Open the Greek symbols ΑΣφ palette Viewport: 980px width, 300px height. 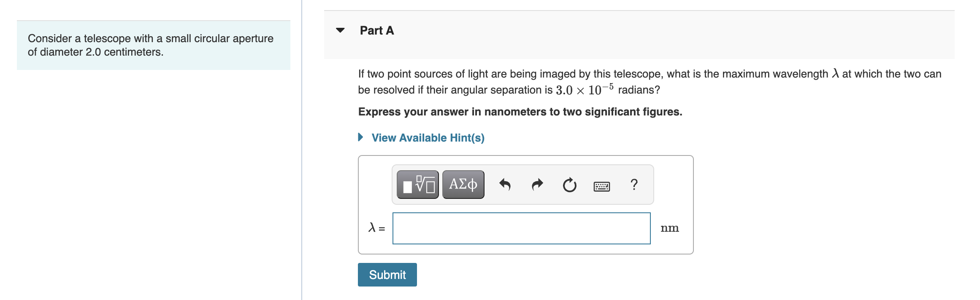pos(463,185)
